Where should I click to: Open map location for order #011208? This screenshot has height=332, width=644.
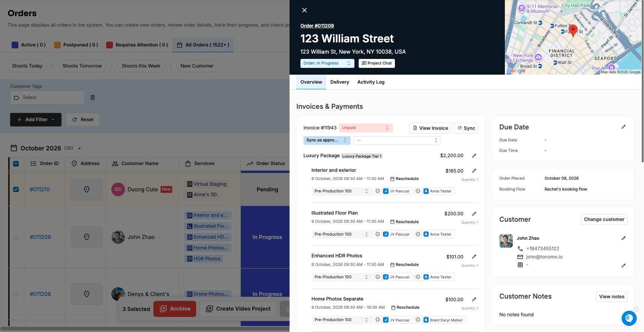[87, 294]
